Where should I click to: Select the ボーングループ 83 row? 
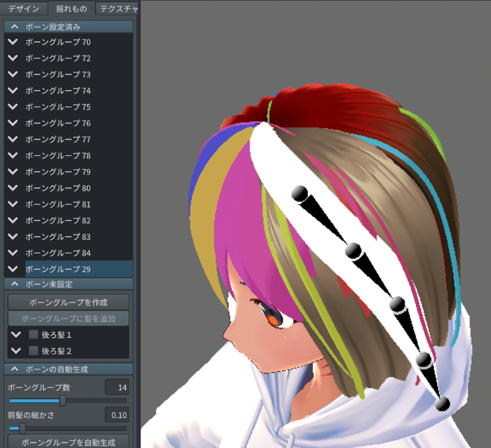click(x=79, y=237)
